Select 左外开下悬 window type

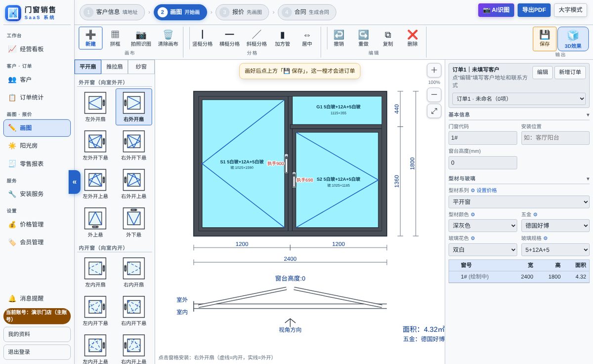point(95,145)
